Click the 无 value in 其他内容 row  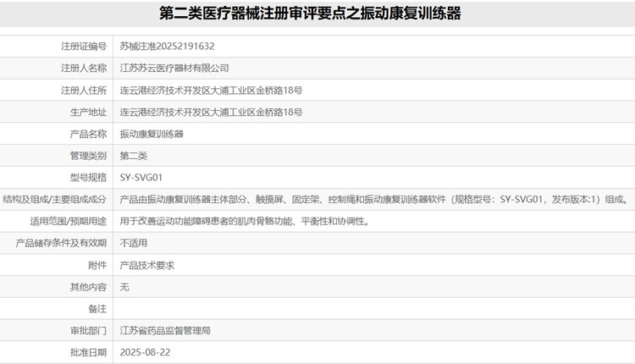(124, 287)
